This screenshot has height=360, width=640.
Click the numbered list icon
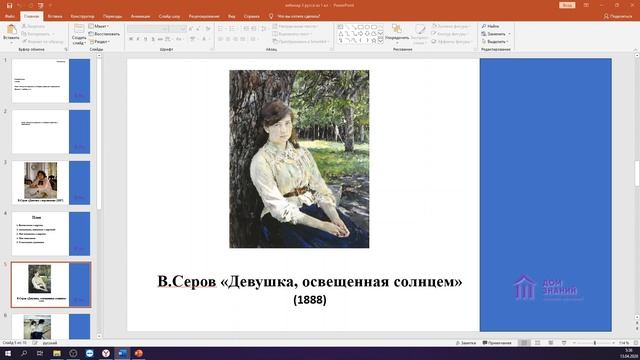(x=232, y=29)
